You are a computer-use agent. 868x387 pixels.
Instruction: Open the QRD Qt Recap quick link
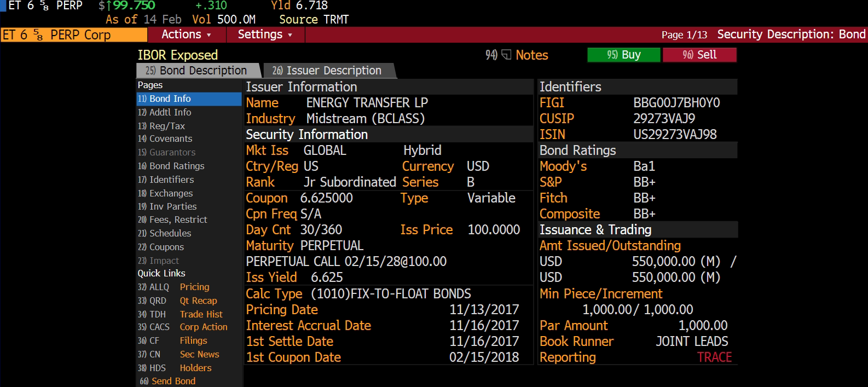pyautogui.click(x=177, y=301)
